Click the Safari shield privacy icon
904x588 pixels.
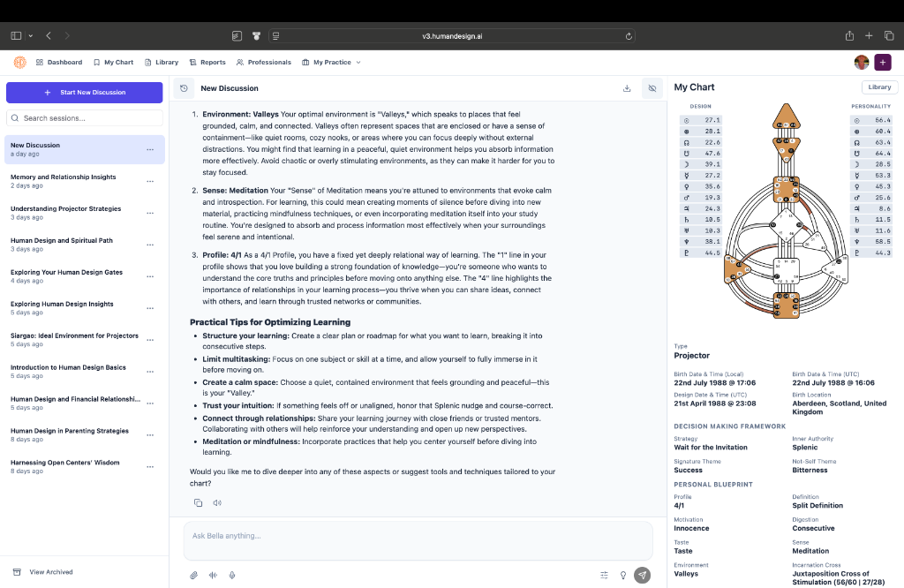click(257, 35)
